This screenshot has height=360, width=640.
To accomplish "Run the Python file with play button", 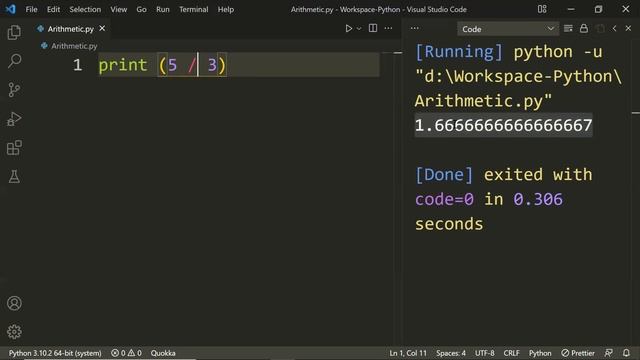I will [x=349, y=29].
